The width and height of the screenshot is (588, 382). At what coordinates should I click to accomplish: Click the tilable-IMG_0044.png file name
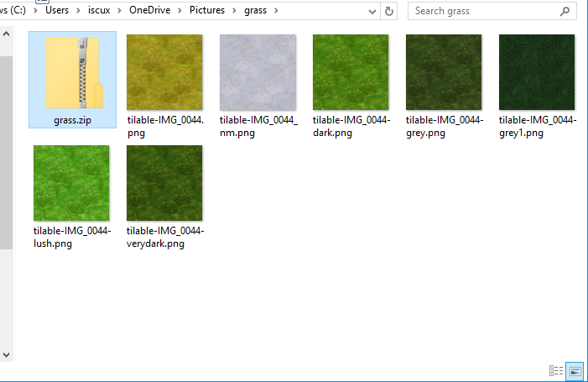click(x=165, y=127)
